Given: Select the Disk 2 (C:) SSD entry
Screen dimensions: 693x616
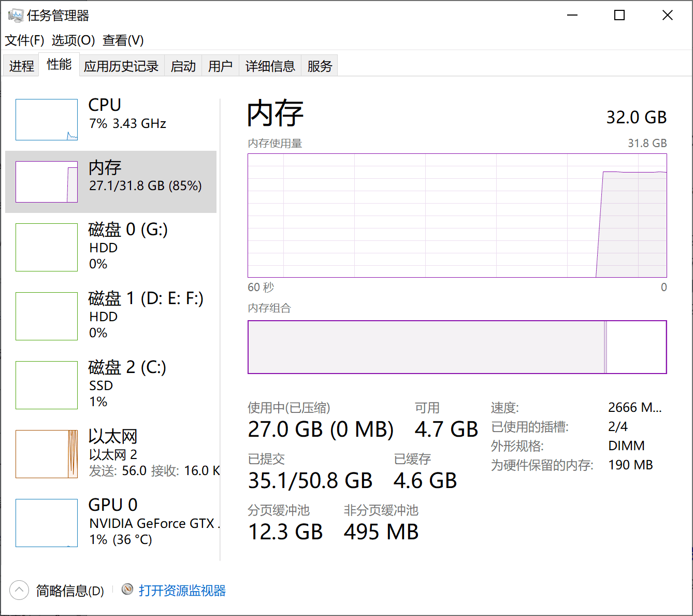Looking at the screenshot, I should [x=127, y=384].
